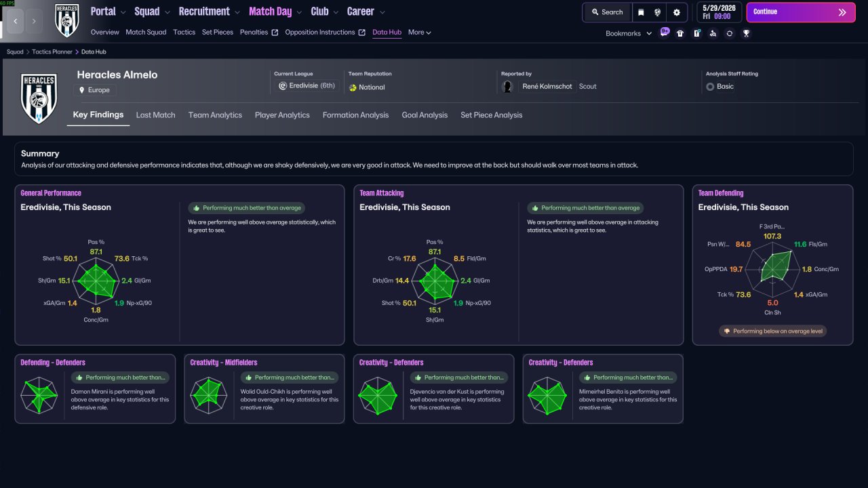Open the 9+ messages inbox icon
This screenshot has height=488, width=868.
[665, 33]
